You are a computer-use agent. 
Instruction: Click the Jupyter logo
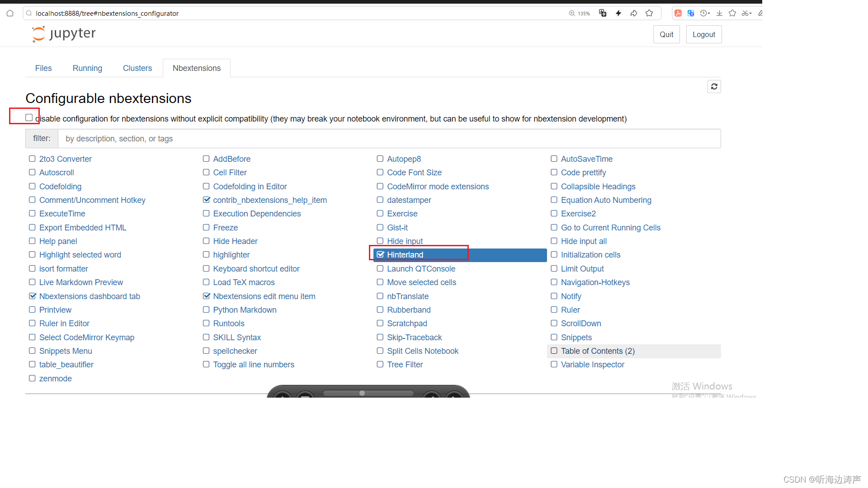[x=64, y=34]
